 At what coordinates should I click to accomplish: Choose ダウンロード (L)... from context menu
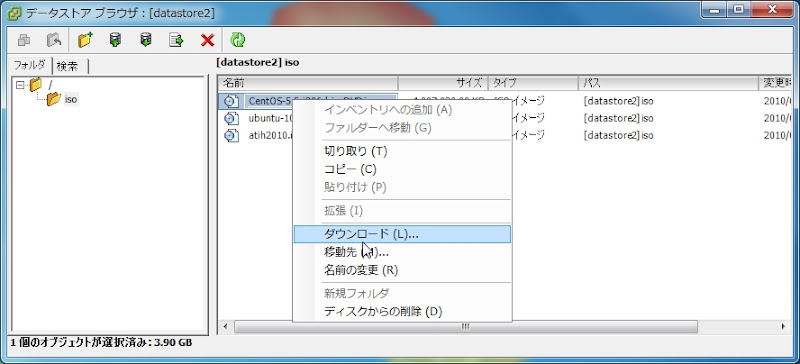pyautogui.click(x=402, y=234)
